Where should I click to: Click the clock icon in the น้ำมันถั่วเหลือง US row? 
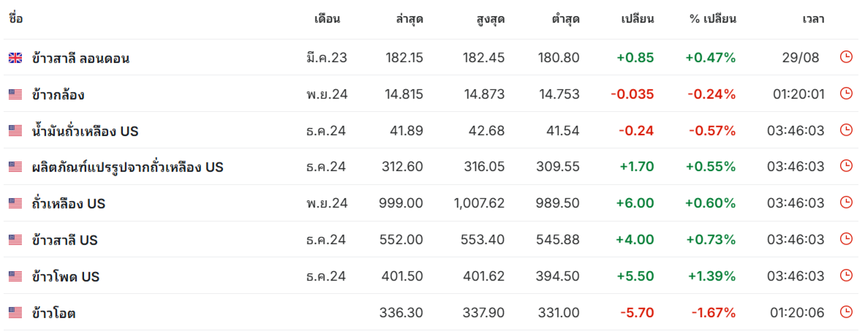click(x=846, y=130)
